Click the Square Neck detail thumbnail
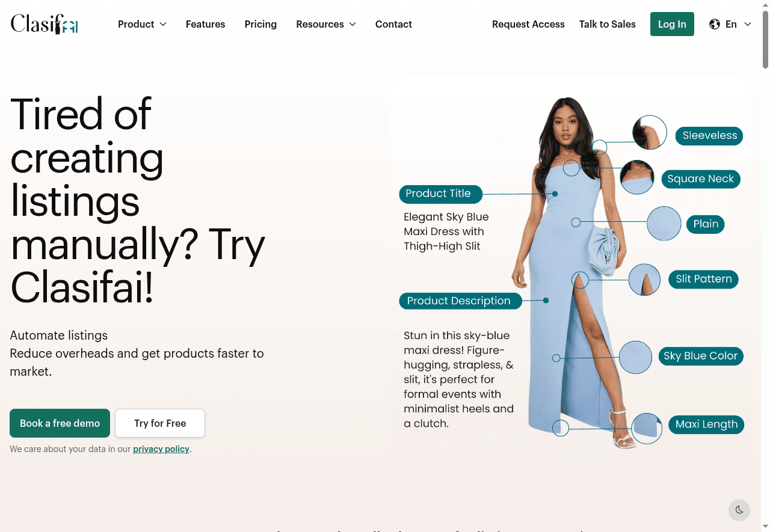The width and height of the screenshot is (770, 532). (x=637, y=177)
